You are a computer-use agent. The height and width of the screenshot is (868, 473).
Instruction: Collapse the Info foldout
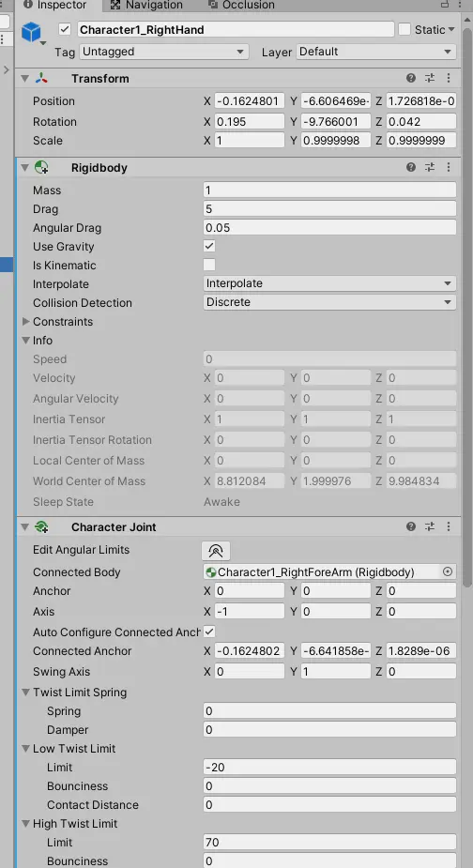25,340
